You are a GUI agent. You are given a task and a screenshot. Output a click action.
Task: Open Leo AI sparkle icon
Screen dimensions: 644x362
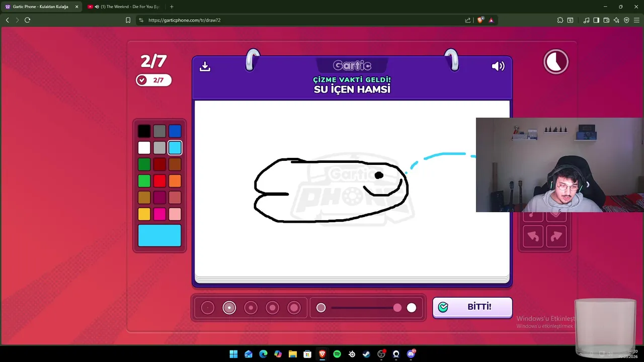[x=616, y=20]
